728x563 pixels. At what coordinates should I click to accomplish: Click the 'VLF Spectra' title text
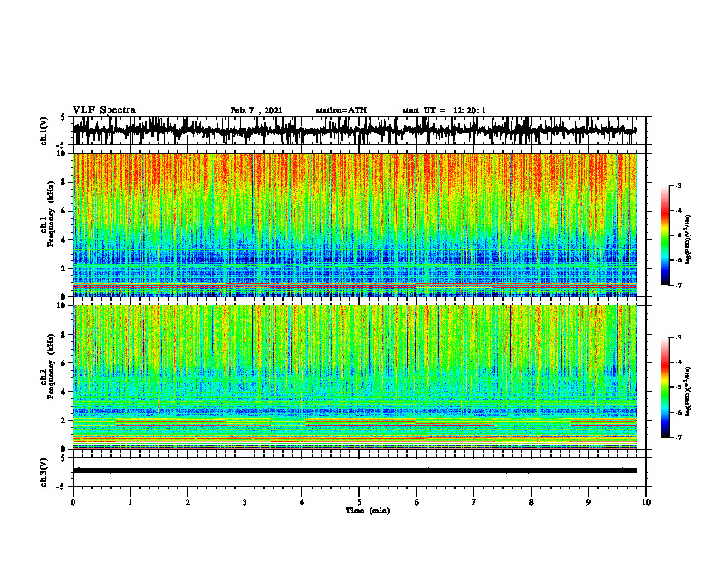tap(104, 110)
